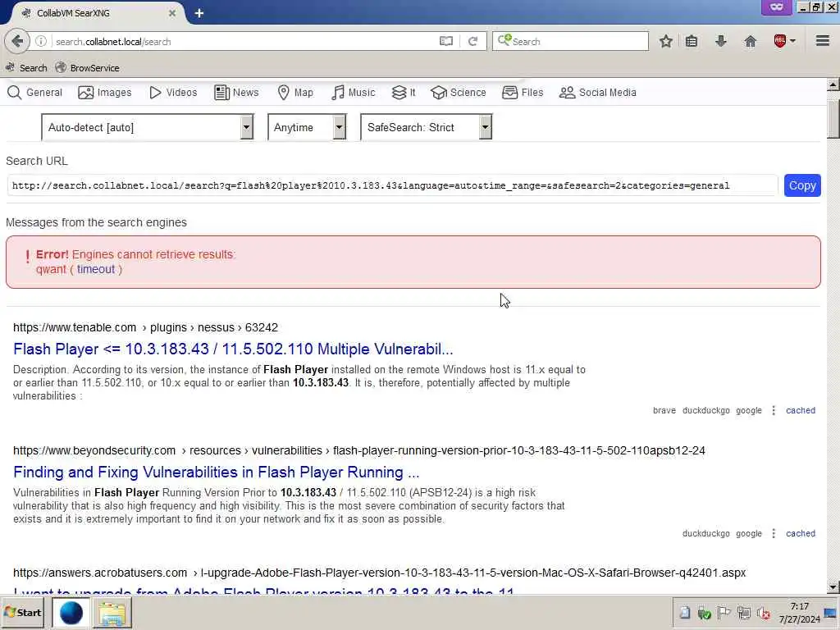
Task: Open Finding and Fixing Vulnerabilities result
Action: pyautogui.click(x=216, y=472)
